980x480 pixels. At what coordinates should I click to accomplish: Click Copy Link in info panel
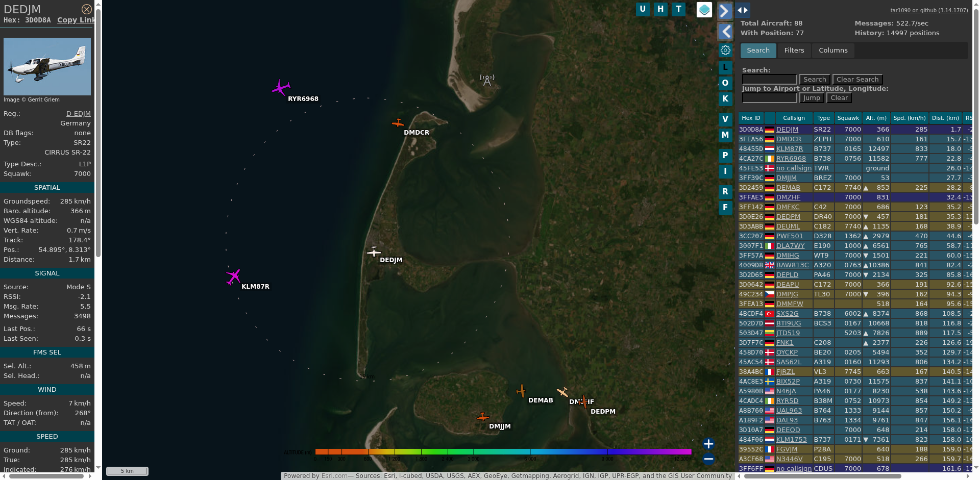coord(76,20)
